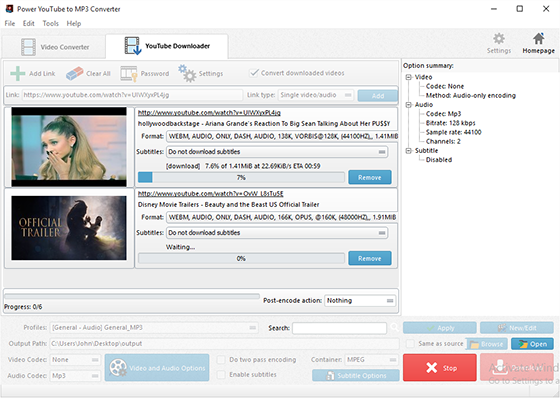
Task: Click the film strip Video Converter icon
Action: (x=28, y=47)
